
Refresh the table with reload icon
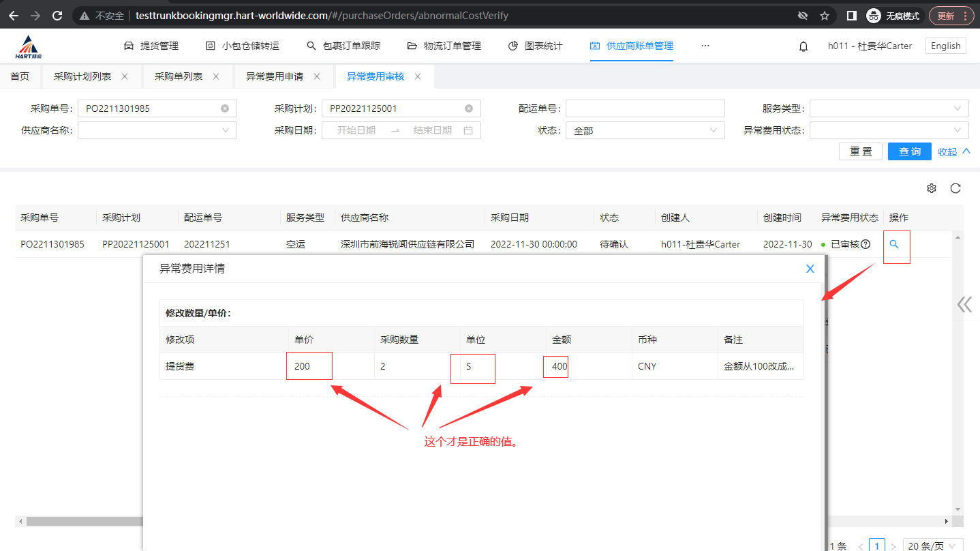(x=955, y=188)
